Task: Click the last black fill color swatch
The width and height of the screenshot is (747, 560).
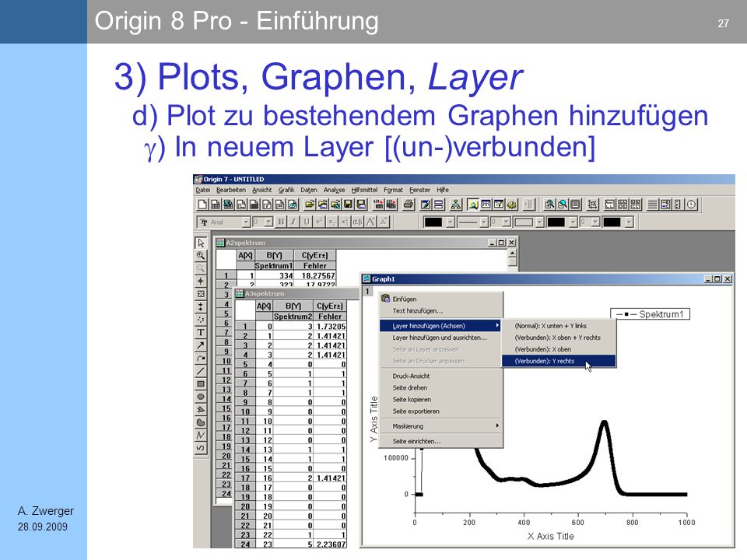Action: point(612,222)
